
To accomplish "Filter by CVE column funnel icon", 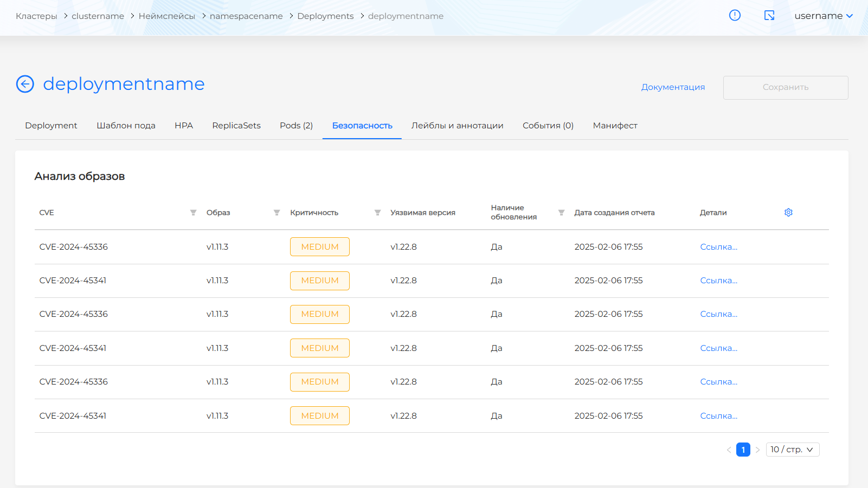I will click(x=193, y=212).
